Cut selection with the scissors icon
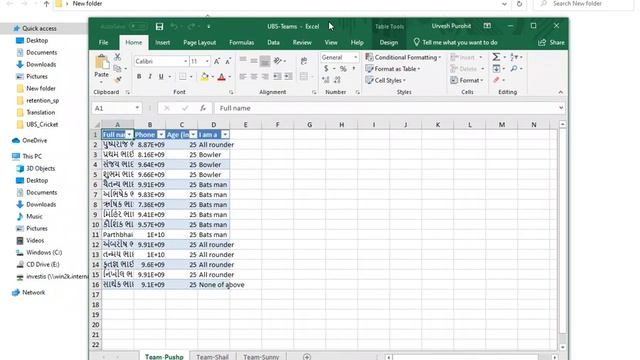The height and width of the screenshot is (360, 640). click(118, 57)
